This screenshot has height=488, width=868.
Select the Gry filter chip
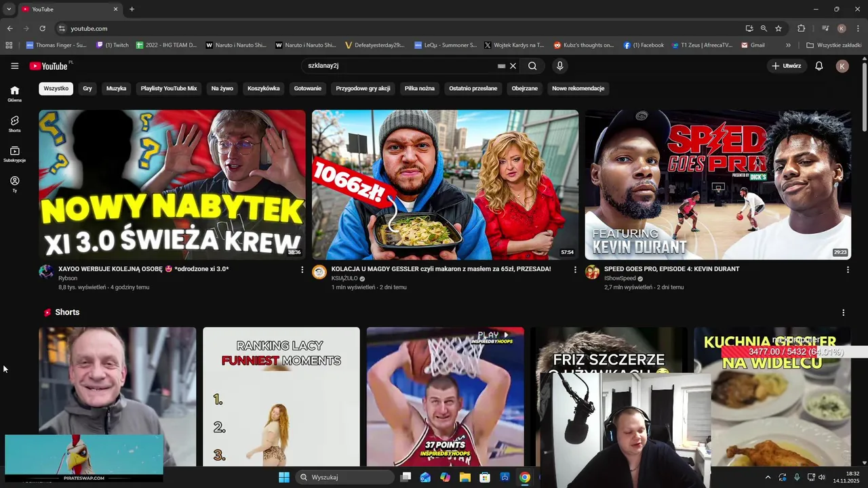[87, 88]
